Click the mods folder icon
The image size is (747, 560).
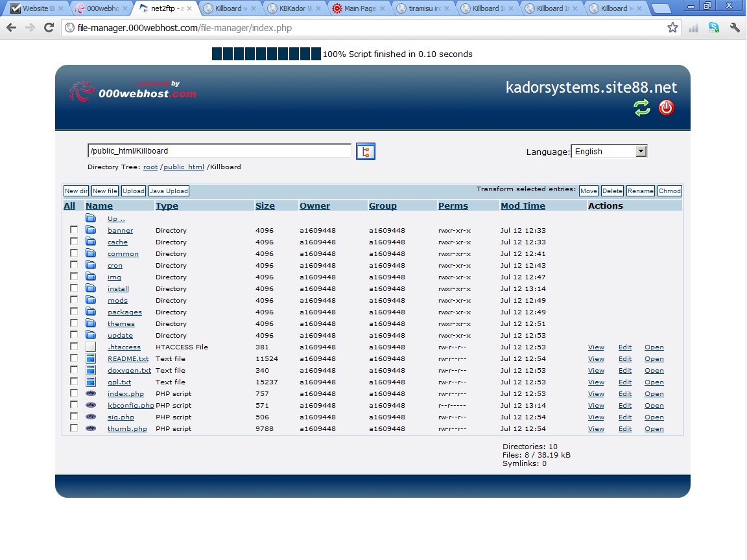click(x=91, y=300)
